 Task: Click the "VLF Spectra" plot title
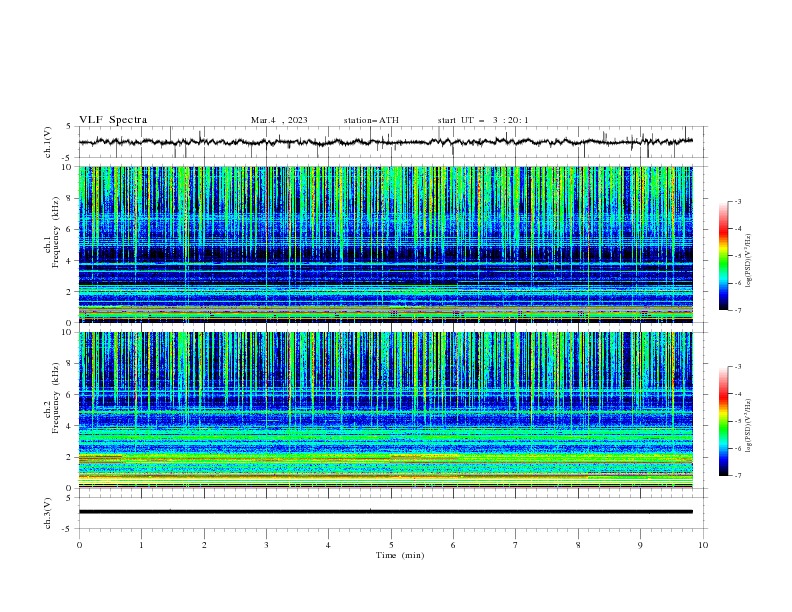click(x=113, y=120)
